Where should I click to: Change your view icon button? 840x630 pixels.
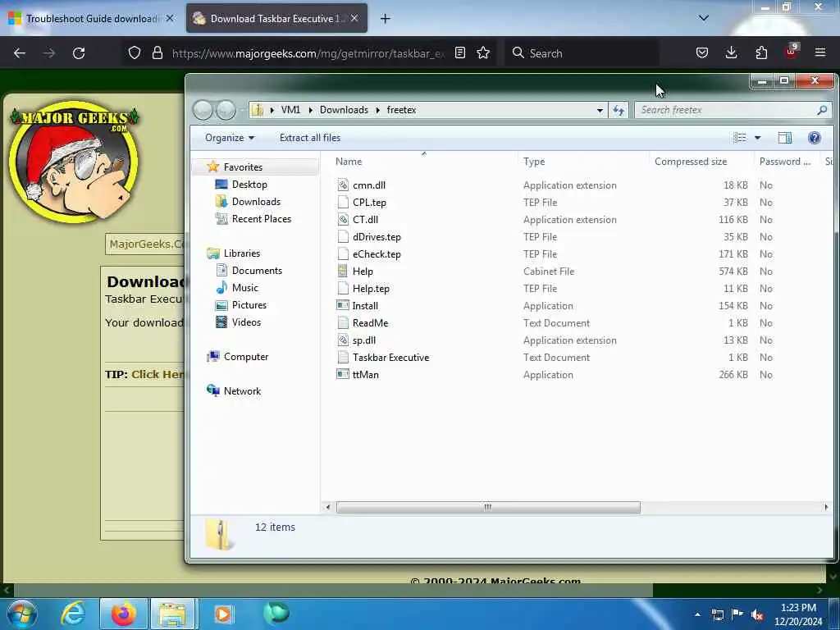click(740, 138)
